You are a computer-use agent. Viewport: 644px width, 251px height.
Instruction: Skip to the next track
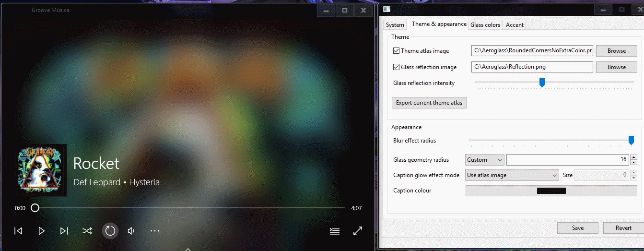pyautogui.click(x=64, y=231)
